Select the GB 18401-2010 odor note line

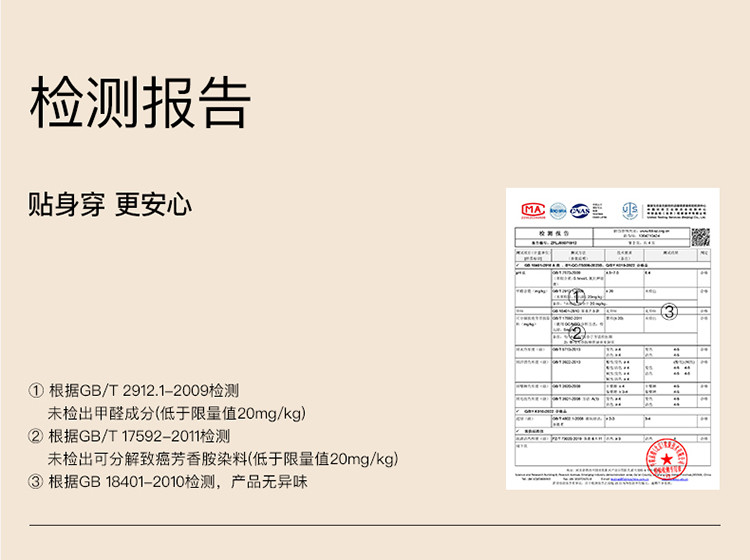tap(170, 482)
